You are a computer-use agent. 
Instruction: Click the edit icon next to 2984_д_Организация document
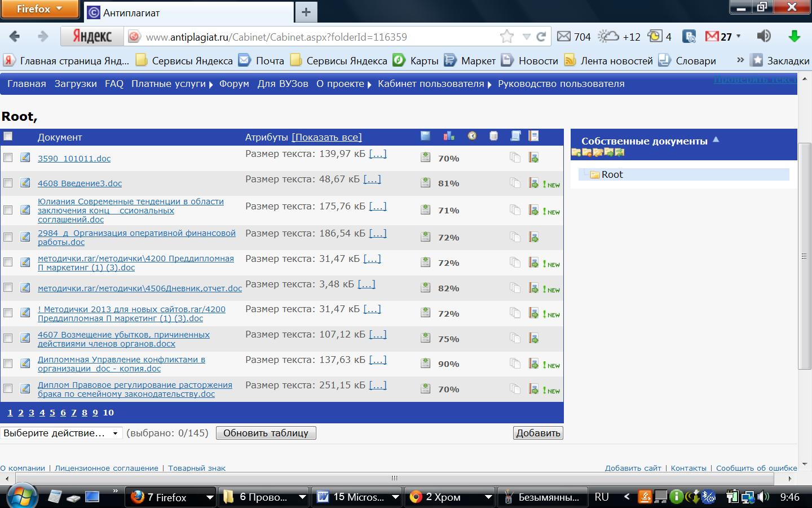pyautogui.click(x=25, y=237)
